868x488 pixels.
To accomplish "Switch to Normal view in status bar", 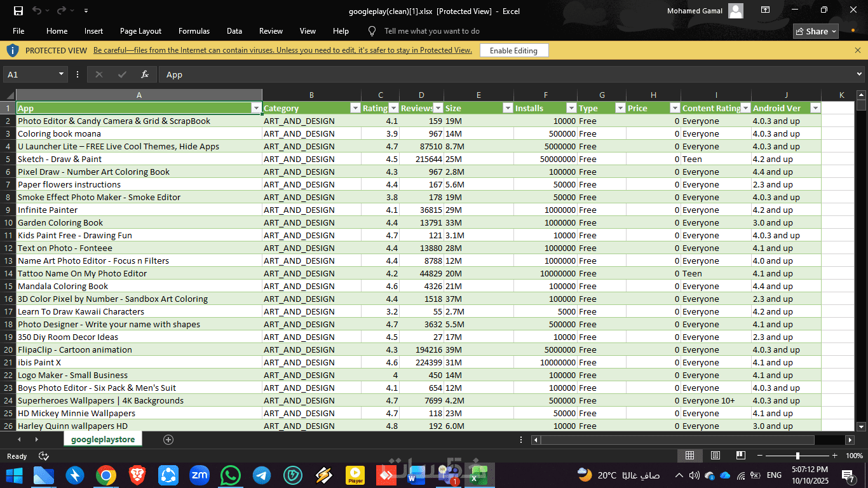I will [689, 456].
